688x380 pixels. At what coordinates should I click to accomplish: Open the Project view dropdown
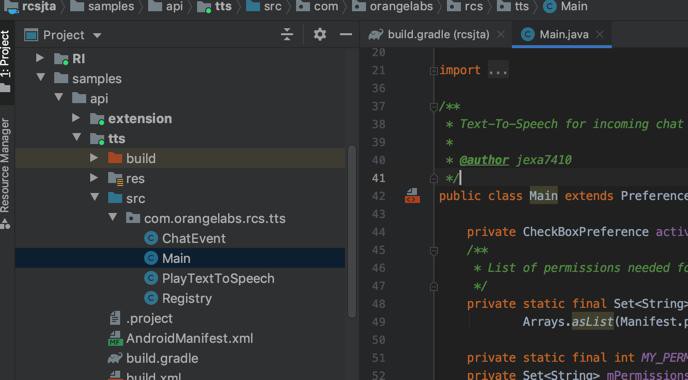[97, 35]
